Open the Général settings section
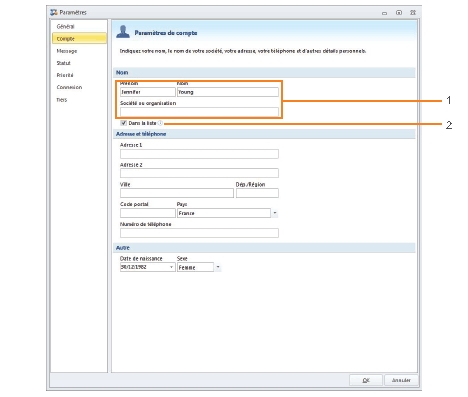 (65, 26)
